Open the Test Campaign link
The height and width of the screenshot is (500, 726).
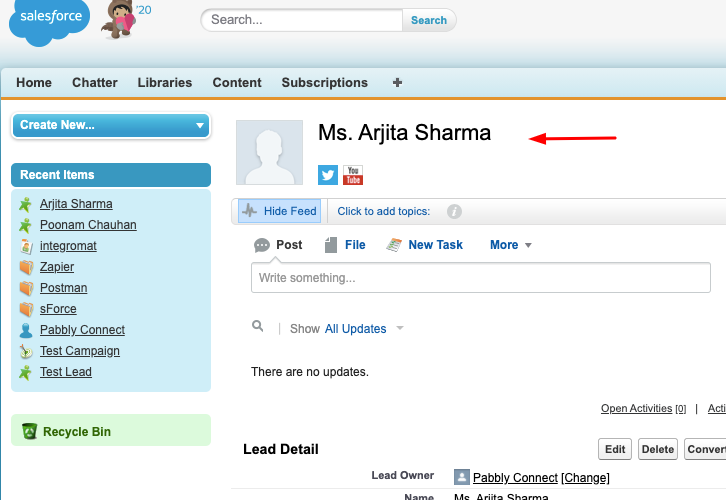(x=80, y=351)
